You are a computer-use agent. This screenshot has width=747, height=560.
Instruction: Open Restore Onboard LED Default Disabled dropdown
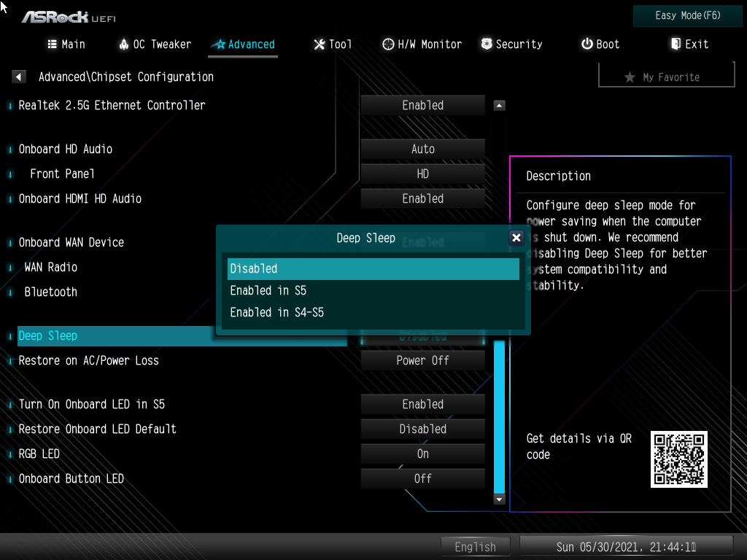[x=423, y=429]
